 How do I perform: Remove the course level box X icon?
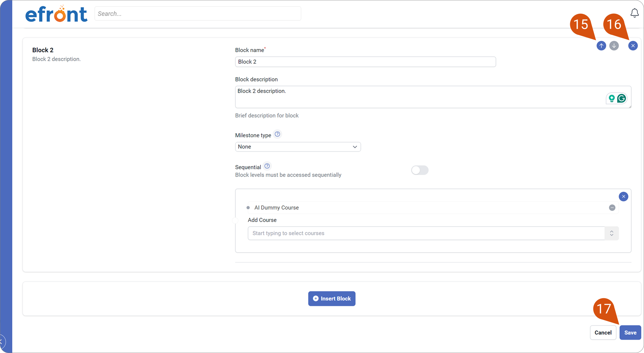[624, 196]
